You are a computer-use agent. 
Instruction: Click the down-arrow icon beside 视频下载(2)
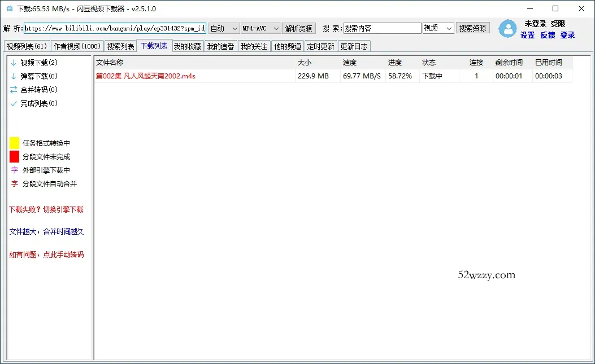click(x=14, y=63)
